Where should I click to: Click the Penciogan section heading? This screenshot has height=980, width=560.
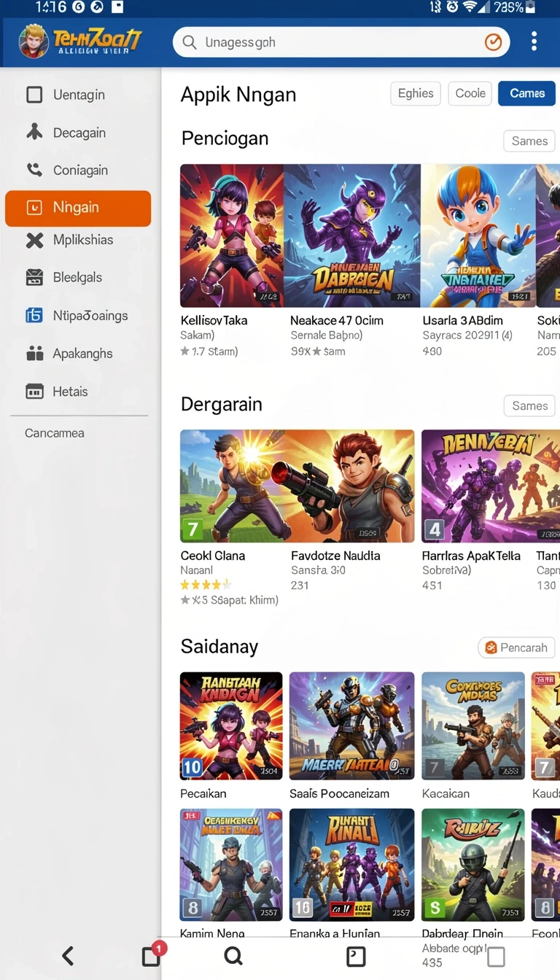tap(225, 139)
